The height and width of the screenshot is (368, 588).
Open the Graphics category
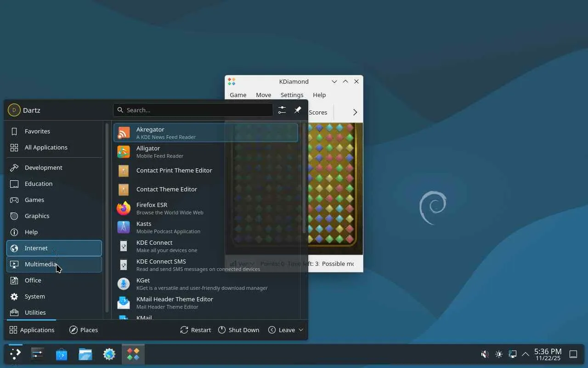coord(54,216)
